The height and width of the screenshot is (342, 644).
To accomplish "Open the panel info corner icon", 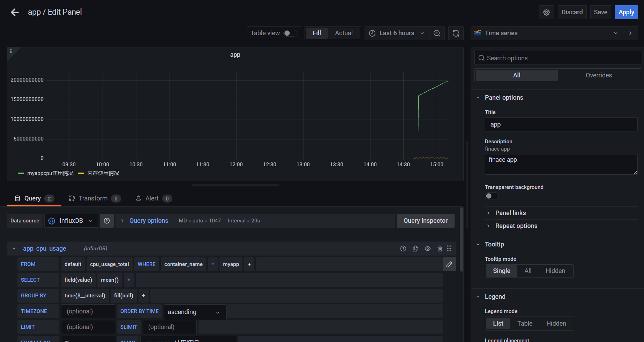I will [x=11, y=51].
